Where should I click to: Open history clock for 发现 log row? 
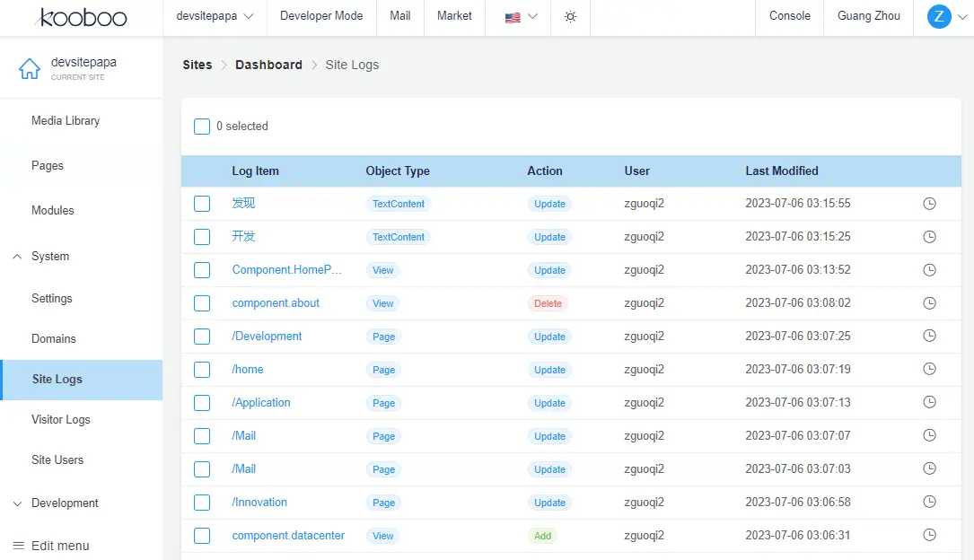coord(929,204)
